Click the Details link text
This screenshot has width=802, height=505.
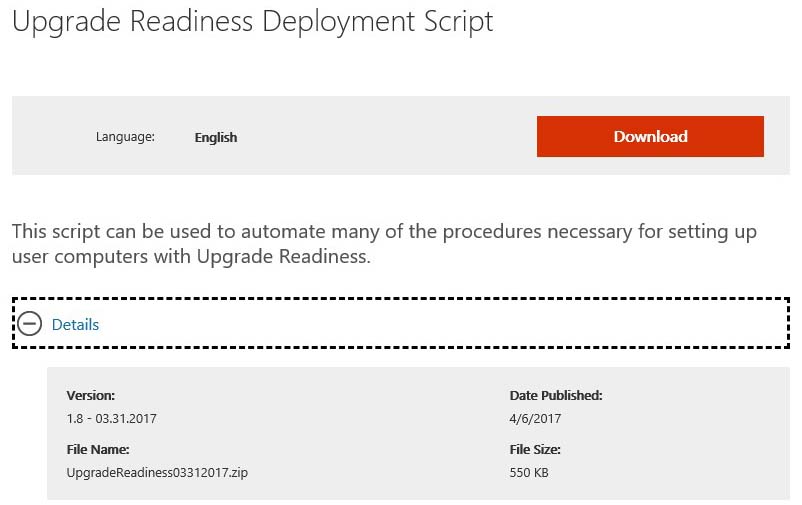[75, 324]
